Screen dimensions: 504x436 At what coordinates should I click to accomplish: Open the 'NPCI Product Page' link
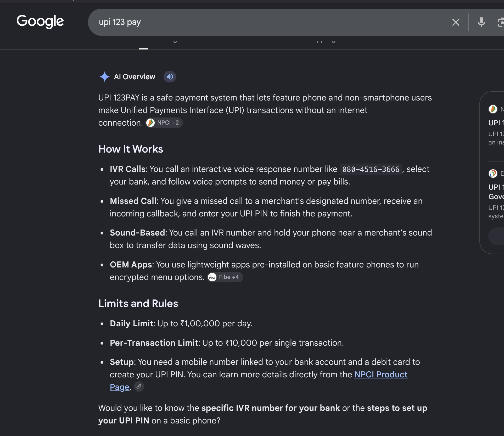point(381,374)
